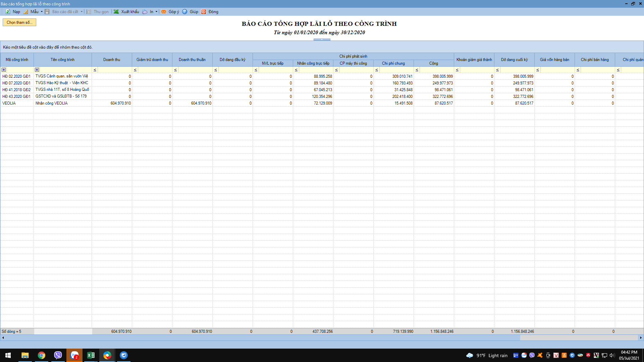Screen dimensions: 644x362
Task: Click the Chọn tham số button
Action: click(19, 22)
